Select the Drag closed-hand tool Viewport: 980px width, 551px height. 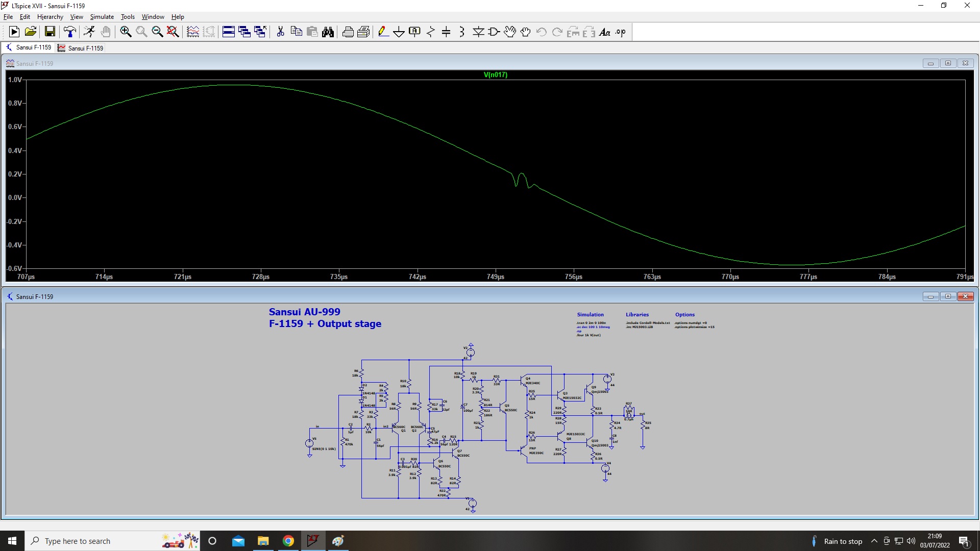pyautogui.click(x=526, y=32)
